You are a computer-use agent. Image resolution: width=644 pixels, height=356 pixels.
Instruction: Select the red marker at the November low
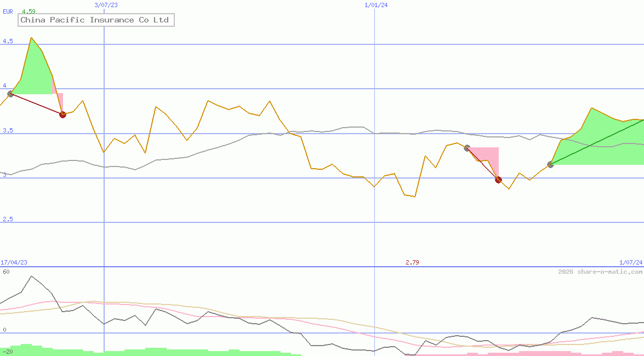click(x=498, y=179)
